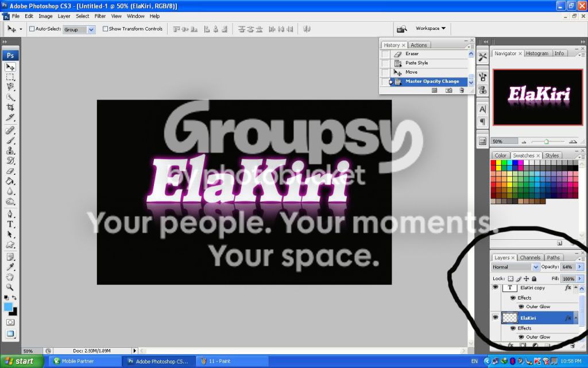The image size is (588, 368).
Task: Open the Workspace dropdown
Action: [x=431, y=29]
